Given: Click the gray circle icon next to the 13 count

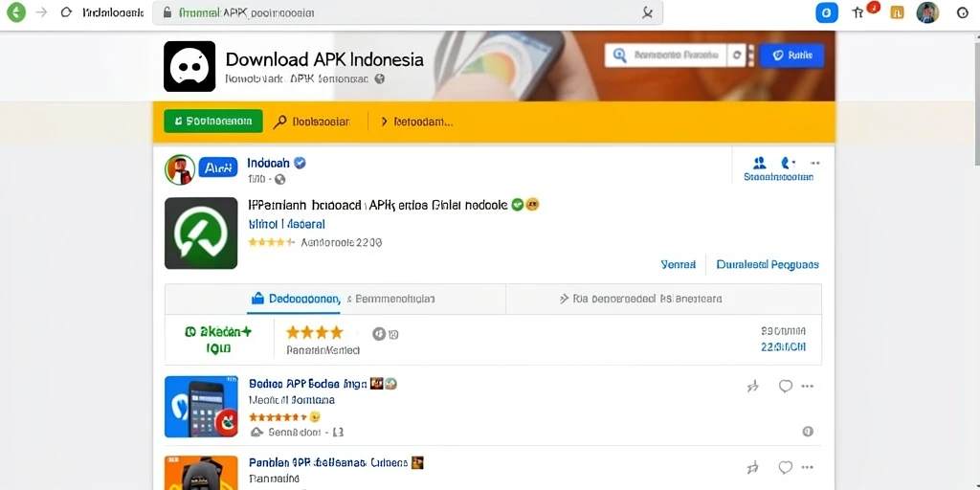Looking at the screenshot, I should (x=379, y=334).
